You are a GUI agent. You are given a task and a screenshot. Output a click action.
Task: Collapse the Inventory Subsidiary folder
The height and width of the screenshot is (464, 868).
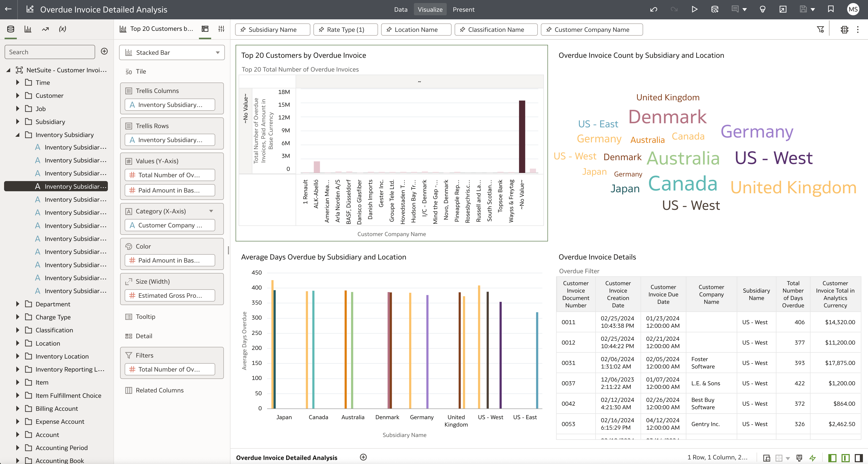(18, 135)
